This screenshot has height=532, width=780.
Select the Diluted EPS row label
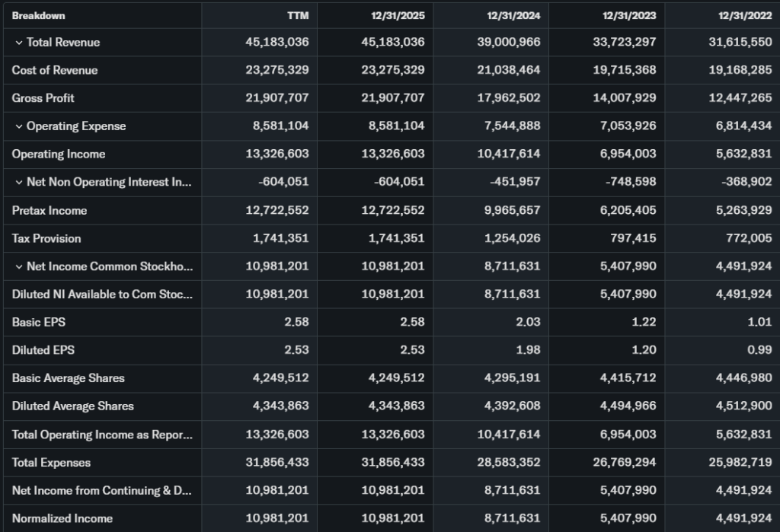43,350
